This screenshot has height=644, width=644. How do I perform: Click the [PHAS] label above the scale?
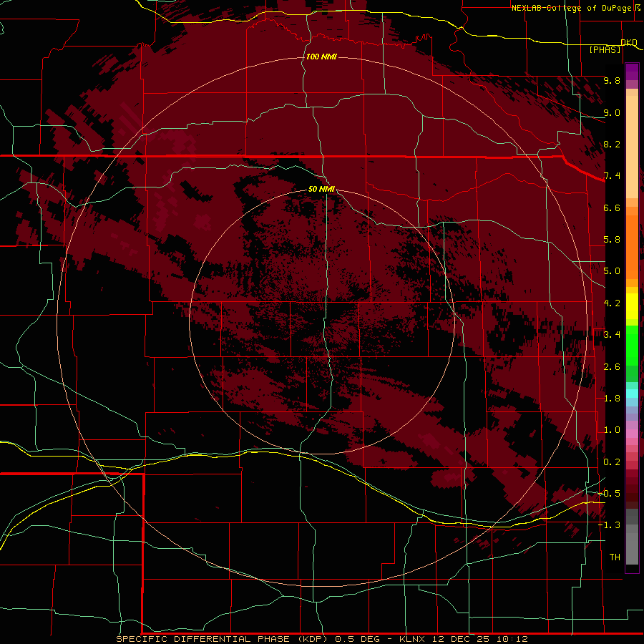[x=605, y=49]
